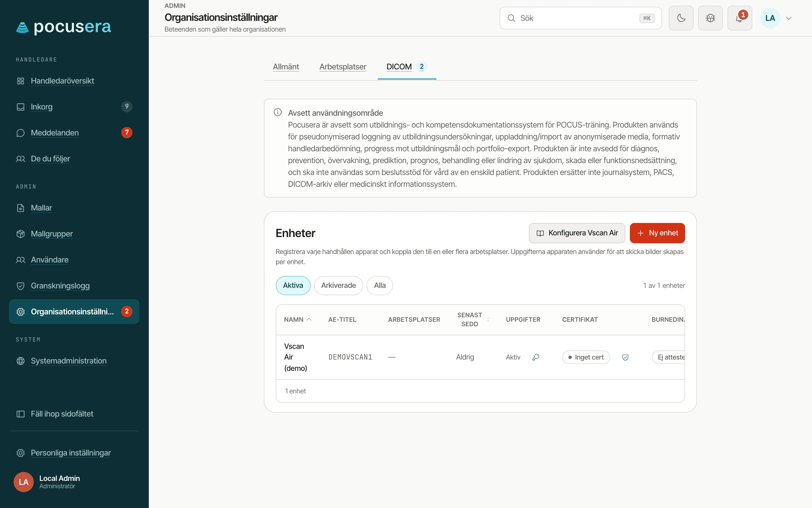Click the Aldrig cell in Senast sedd
The image size is (812, 508).
[465, 357]
